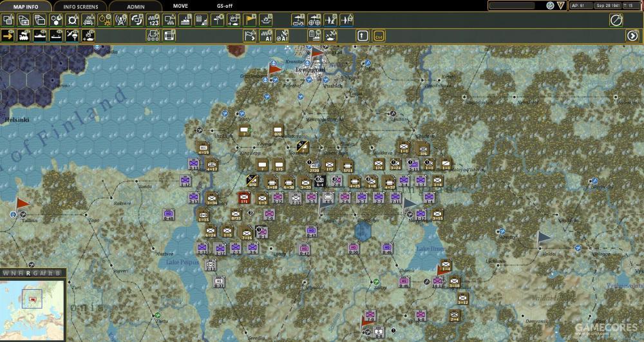The width and height of the screenshot is (644, 342).
Task: Select the red unit counter labeled 171
Action: (x=244, y=198)
